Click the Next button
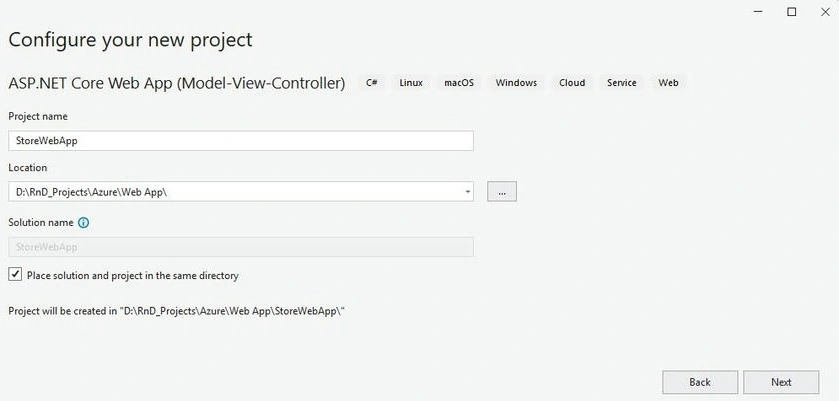This screenshot has height=401, width=839. pyautogui.click(x=781, y=382)
